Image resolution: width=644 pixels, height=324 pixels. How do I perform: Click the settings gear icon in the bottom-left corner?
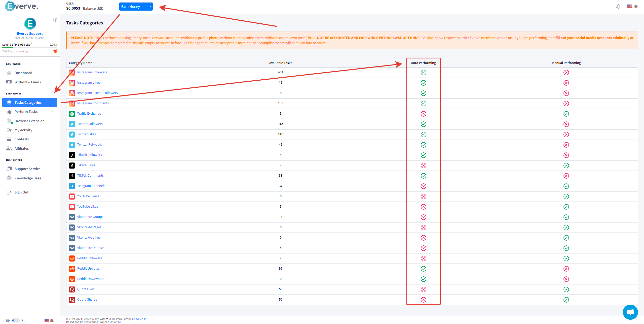point(8,320)
